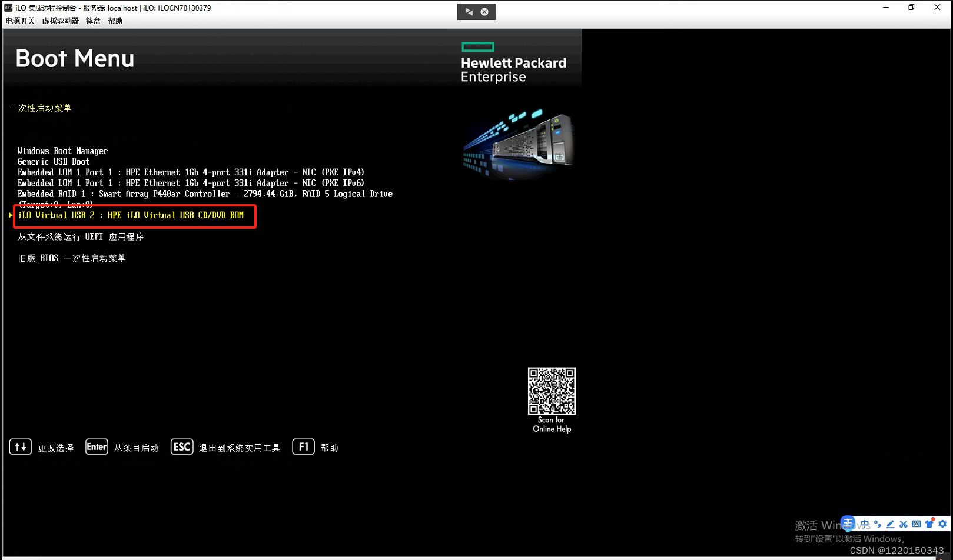Click the iLO app icon in title bar
The width and height of the screenshot is (953, 560).
[9, 8]
